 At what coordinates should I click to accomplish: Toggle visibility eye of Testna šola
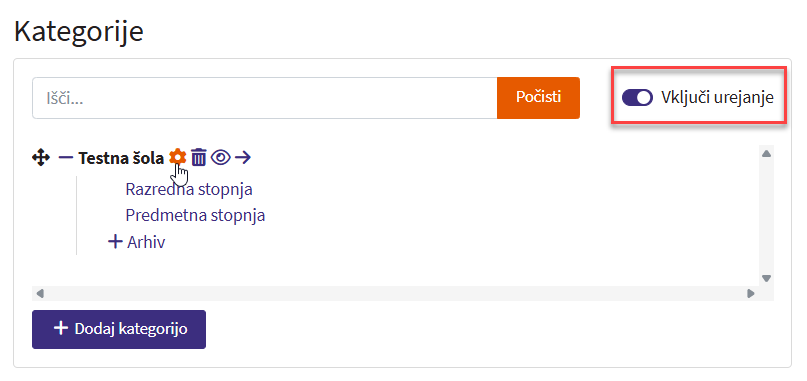[221, 158]
